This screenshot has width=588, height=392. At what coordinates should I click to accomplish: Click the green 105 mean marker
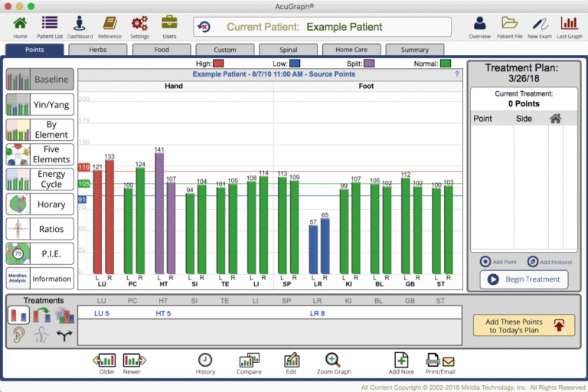(84, 184)
